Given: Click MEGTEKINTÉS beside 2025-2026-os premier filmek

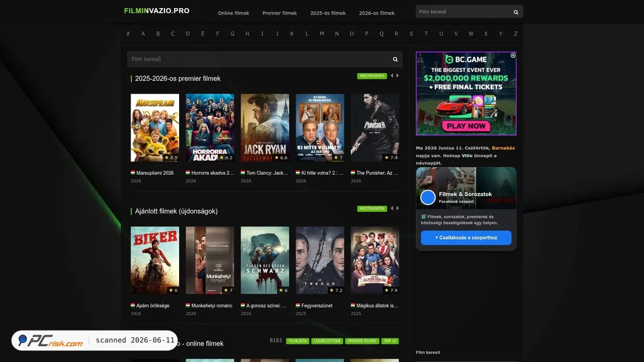Looking at the screenshot, I should click(x=372, y=76).
